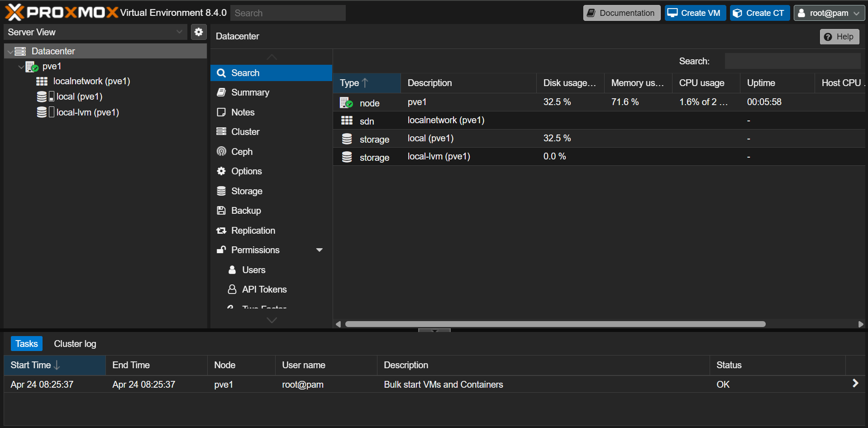Click the Bulk start VMs and Containers task
Viewport: 868px width, 428px height.
[x=444, y=385]
